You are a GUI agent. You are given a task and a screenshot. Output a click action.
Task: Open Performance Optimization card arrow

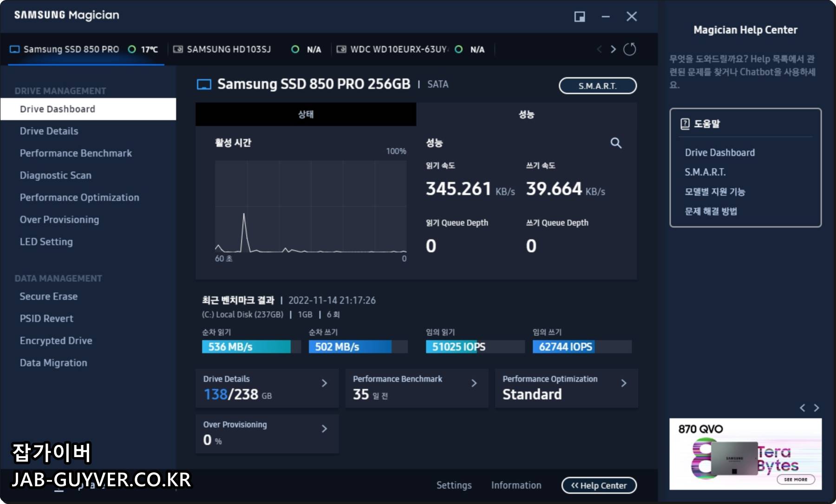click(624, 383)
